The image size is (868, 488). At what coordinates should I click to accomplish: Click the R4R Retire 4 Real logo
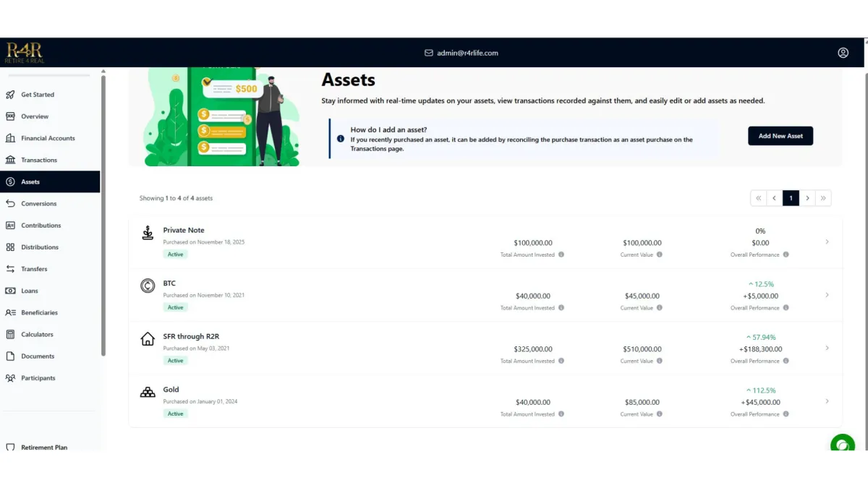pyautogui.click(x=25, y=53)
